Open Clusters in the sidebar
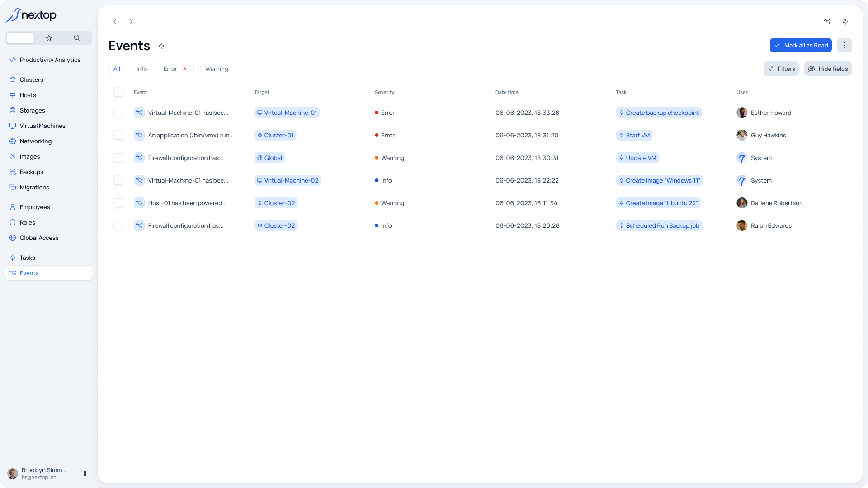The height and width of the screenshot is (488, 868). coord(49,80)
